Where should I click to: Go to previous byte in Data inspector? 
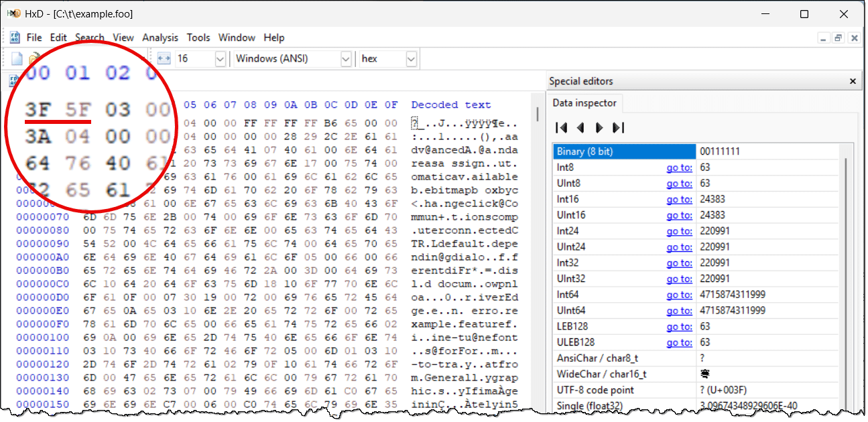[580, 127]
